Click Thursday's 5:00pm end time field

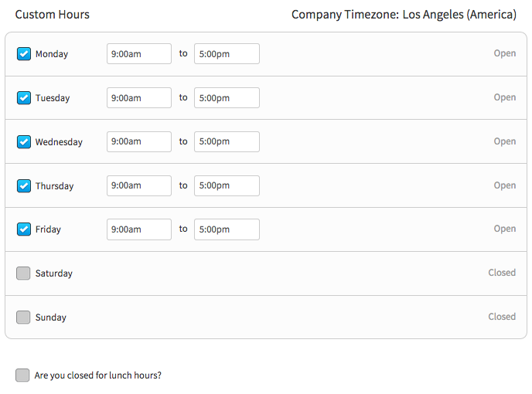point(227,186)
